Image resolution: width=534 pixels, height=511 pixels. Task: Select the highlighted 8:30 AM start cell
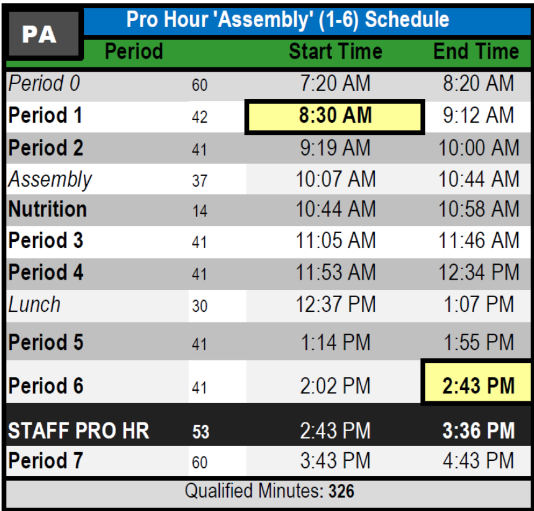pos(334,117)
